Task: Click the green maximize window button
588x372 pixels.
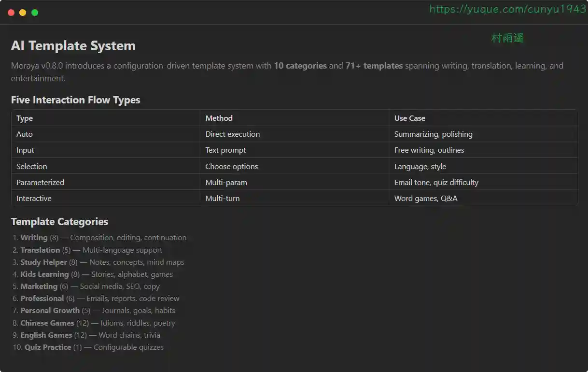Action: point(35,13)
